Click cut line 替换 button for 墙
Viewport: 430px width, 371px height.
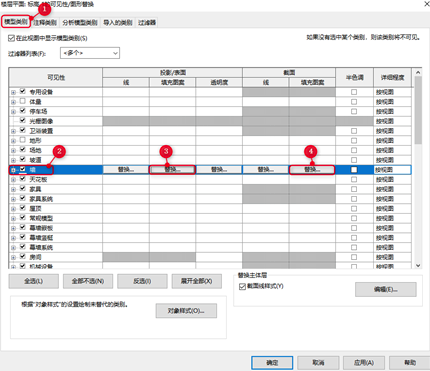pyautogui.click(x=266, y=170)
